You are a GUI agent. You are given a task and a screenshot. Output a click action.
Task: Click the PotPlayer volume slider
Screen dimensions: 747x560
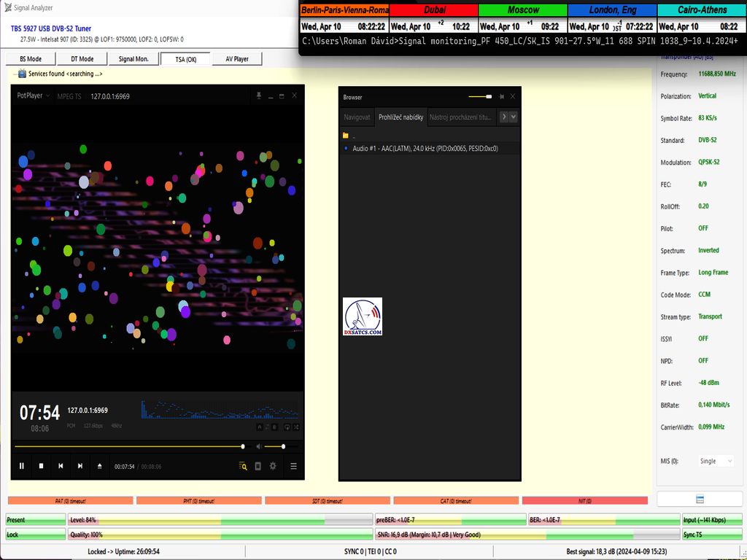(281, 446)
